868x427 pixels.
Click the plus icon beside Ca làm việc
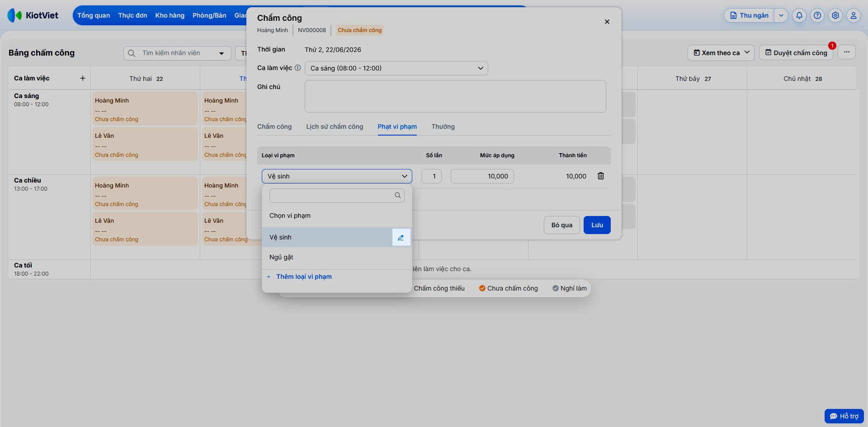83,78
